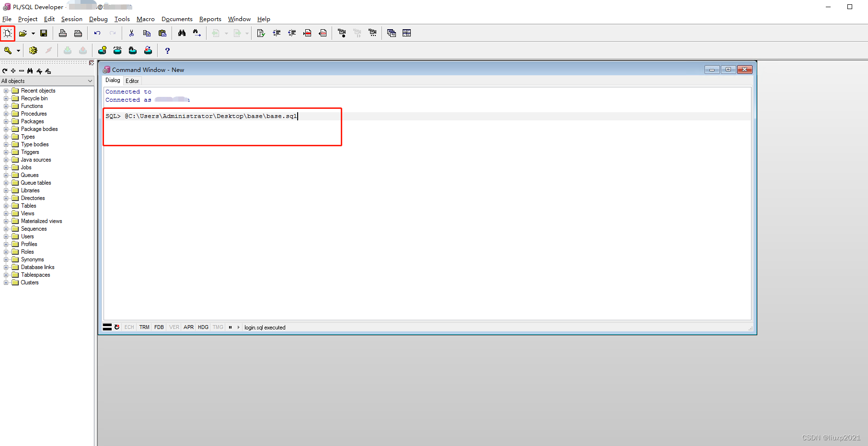Open the dropdown arrow beside Open icon
This screenshot has width=868, height=446.
[x=33, y=34]
